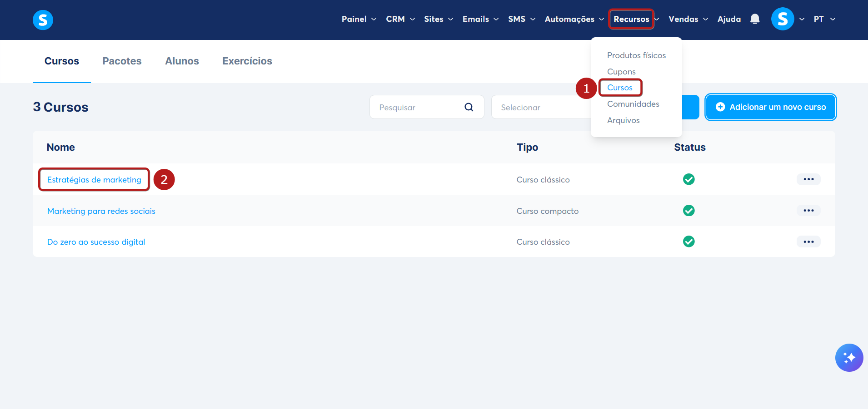The height and width of the screenshot is (409, 868).
Task: Expand the Automações menu
Action: 574,19
